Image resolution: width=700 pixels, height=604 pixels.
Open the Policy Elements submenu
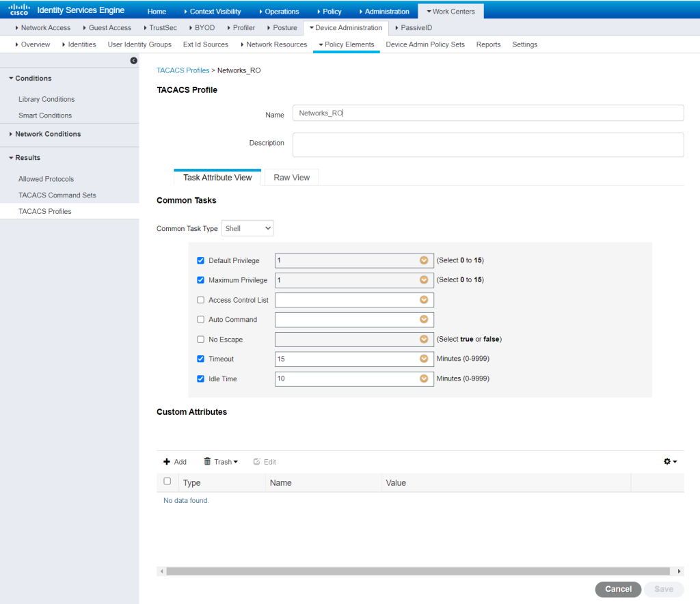pos(347,44)
